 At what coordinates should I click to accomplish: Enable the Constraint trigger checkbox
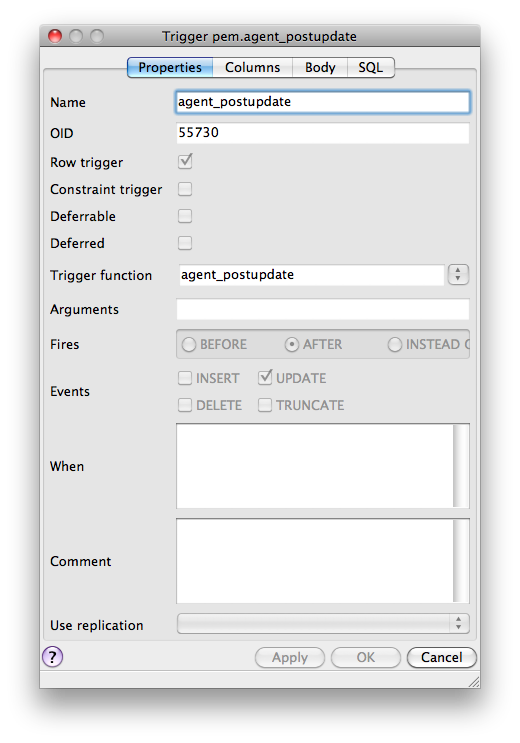point(185,189)
